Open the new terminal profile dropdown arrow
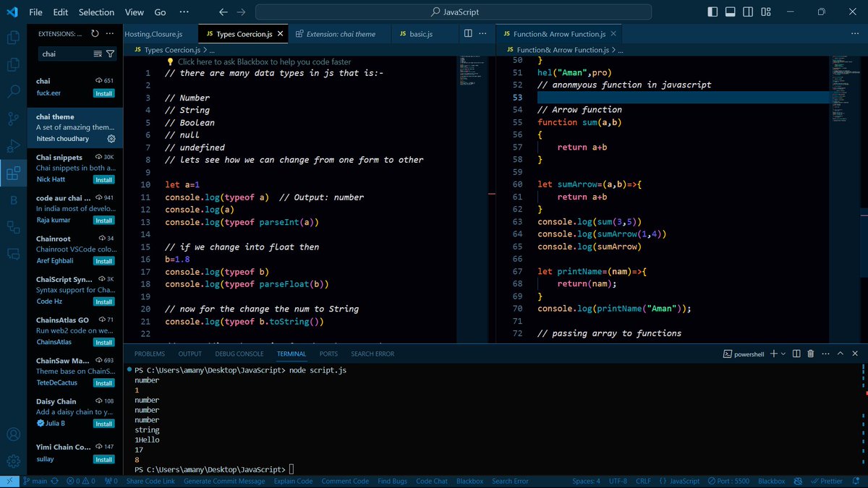This screenshot has height=488, width=868. click(x=783, y=354)
